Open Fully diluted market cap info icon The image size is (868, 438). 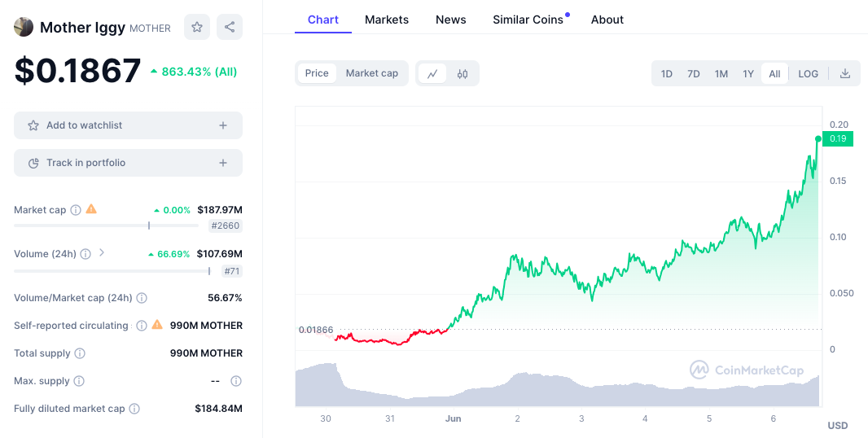pyautogui.click(x=134, y=409)
